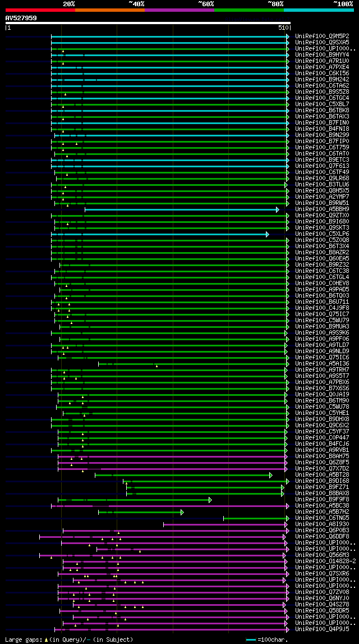Viewport: 359px width, 644px height.
Task: Click the short green bar for B9F9F8
Action: (x=135, y=500)
